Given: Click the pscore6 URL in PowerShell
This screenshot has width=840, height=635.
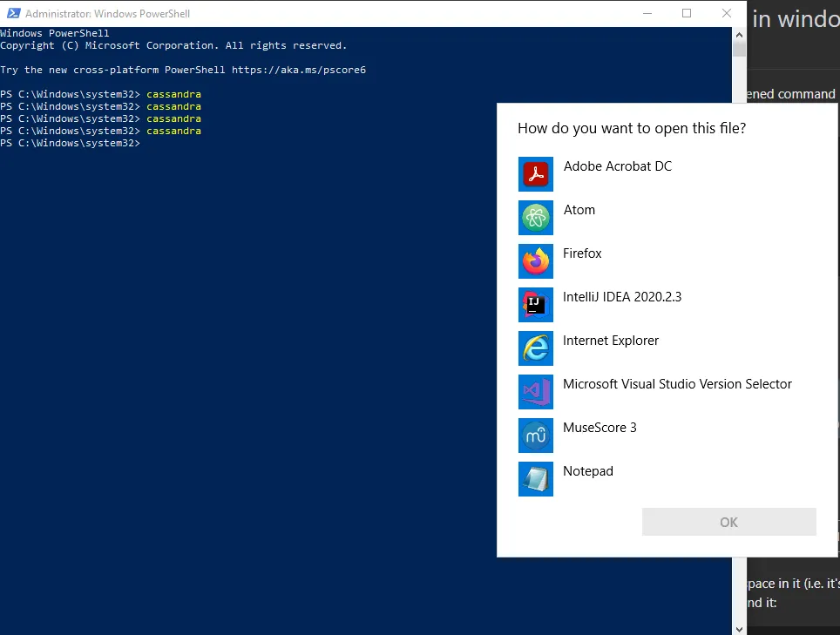Looking at the screenshot, I should coord(298,70).
